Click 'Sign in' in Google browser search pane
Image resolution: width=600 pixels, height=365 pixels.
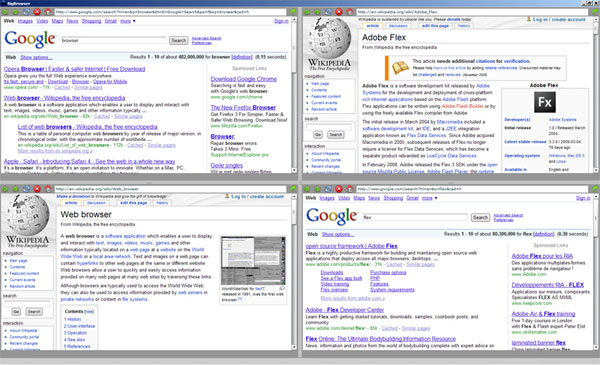pyautogui.click(x=281, y=21)
